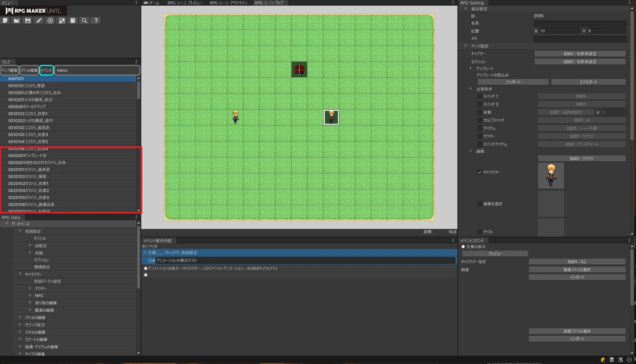Click the magnifying glass search icon
The height and width of the screenshot is (364, 636).
[x=84, y=21]
